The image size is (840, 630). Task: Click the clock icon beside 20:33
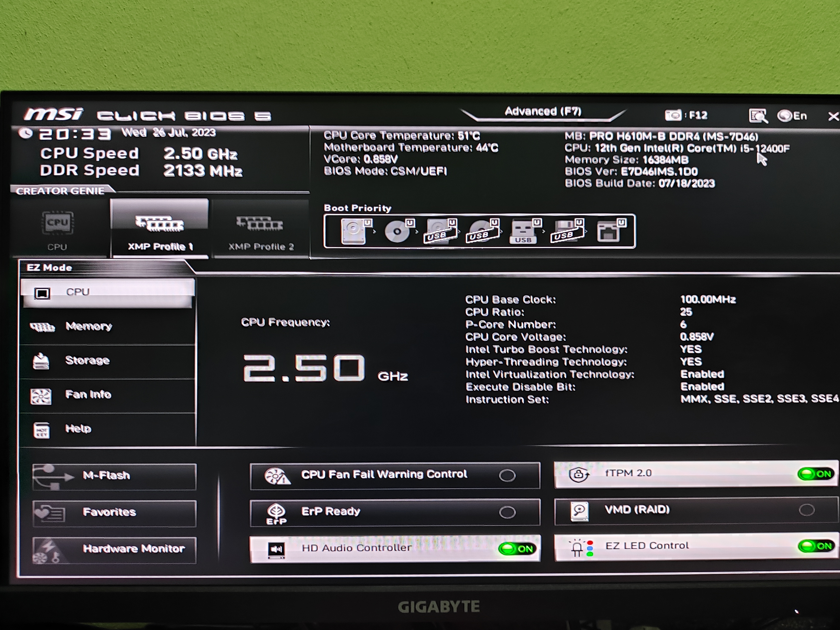tap(26, 134)
